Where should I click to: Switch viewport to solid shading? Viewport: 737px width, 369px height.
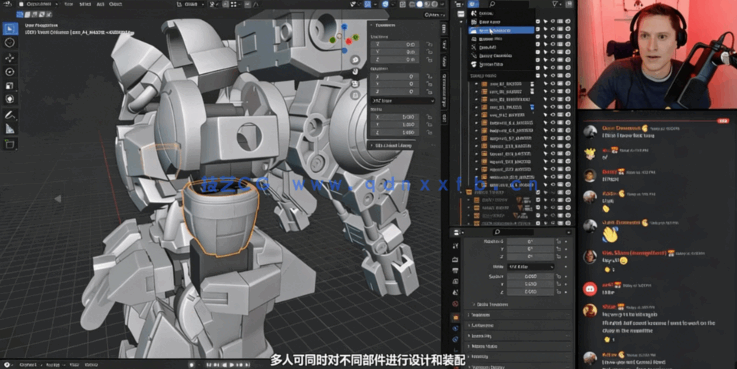pyautogui.click(x=420, y=4)
